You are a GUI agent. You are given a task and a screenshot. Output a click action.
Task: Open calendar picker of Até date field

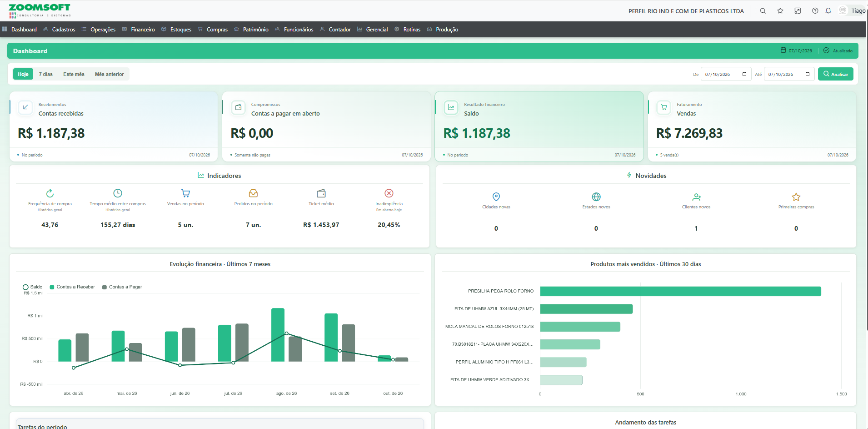pos(808,74)
